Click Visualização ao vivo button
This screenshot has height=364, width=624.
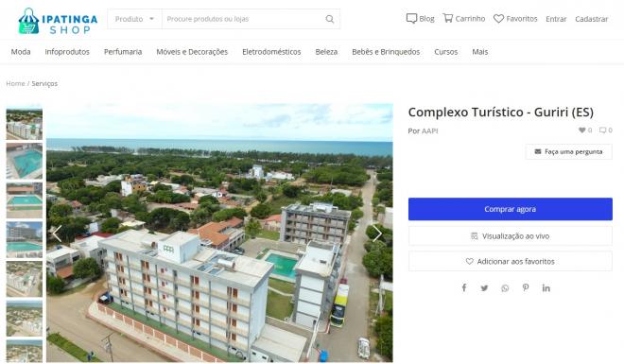511,236
